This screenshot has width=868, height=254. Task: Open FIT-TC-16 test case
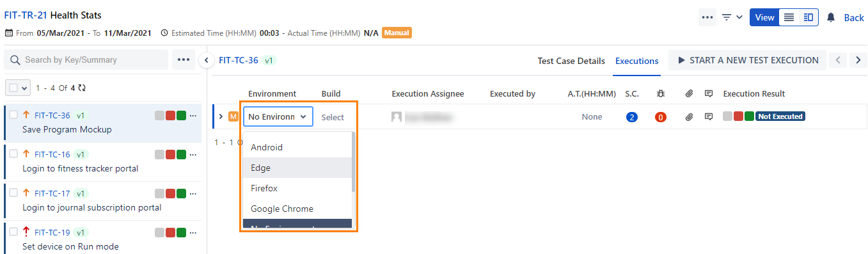click(52, 155)
